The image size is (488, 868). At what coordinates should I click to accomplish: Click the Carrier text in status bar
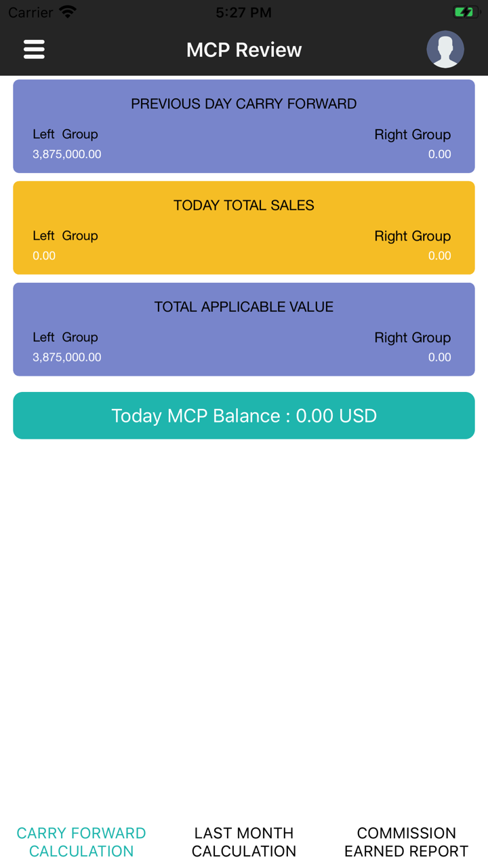click(x=30, y=12)
